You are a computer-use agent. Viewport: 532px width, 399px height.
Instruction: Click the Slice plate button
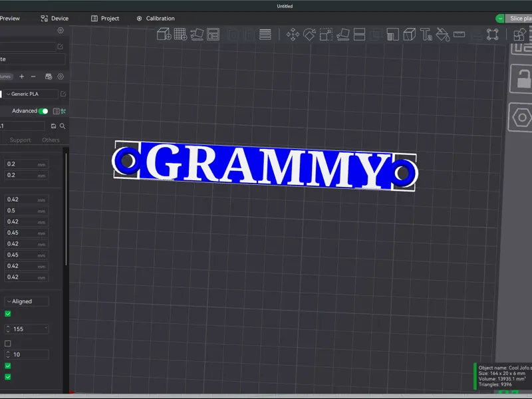(520, 19)
